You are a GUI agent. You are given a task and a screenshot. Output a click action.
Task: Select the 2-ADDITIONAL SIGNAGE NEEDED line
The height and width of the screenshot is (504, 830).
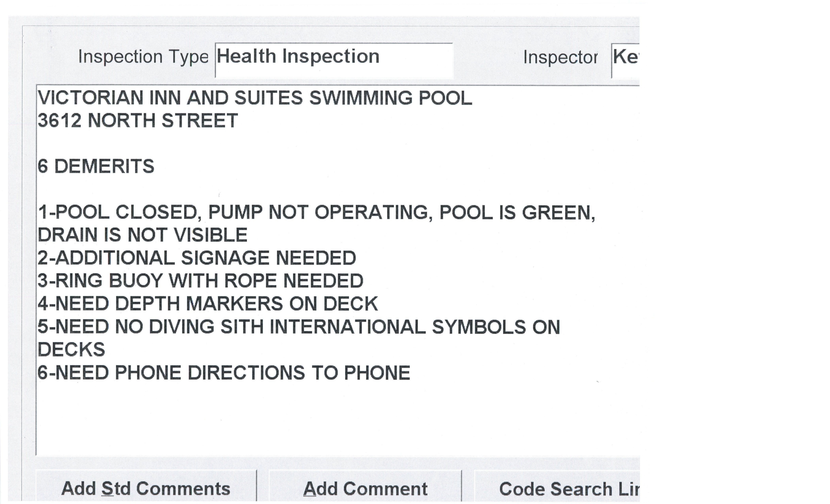tap(197, 258)
